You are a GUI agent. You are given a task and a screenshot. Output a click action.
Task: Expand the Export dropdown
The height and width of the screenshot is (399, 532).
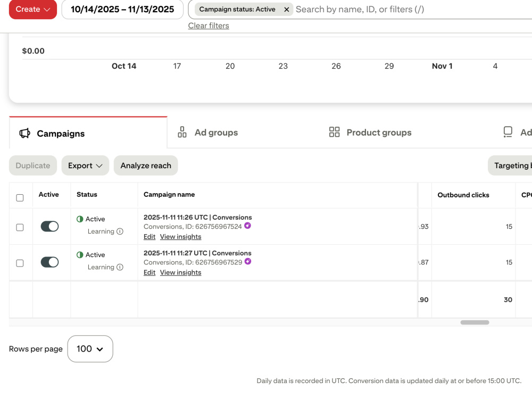pyautogui.click(x=85, y=165)
